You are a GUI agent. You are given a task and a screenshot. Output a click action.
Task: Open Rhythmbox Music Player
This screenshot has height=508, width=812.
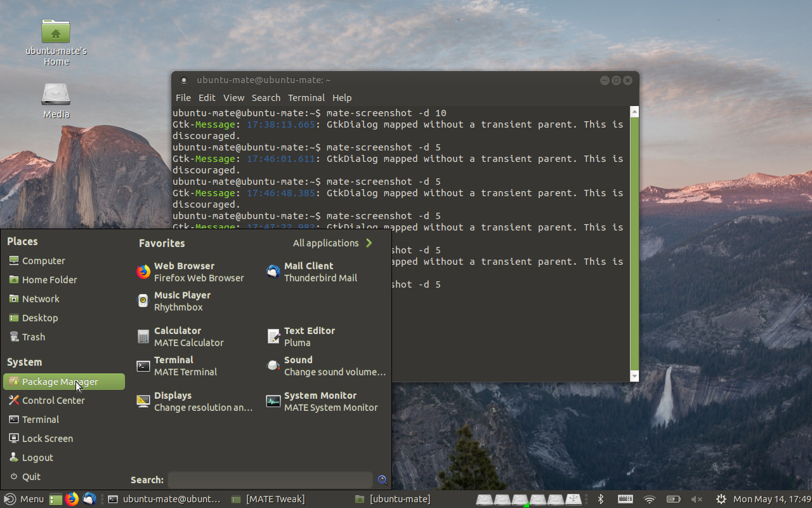pyautogui.click(x=182, y=301)
